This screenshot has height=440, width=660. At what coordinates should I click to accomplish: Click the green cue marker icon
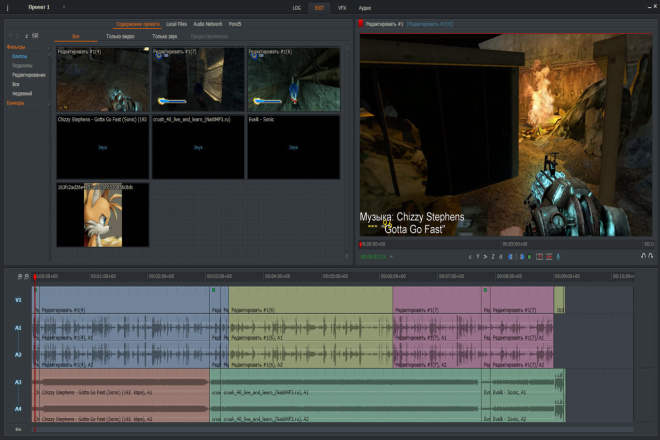pos(530,256)
